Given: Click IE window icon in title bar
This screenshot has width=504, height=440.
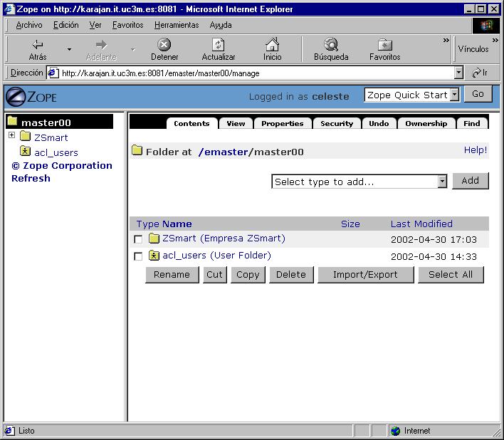Looking at the screenshot, I should [x=9, y=9].
